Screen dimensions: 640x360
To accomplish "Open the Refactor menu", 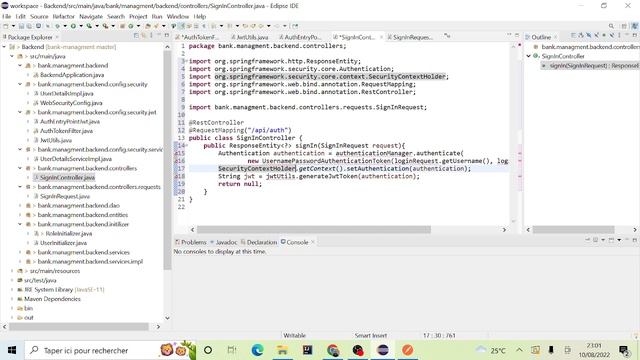I will click(x=64, y=16).
